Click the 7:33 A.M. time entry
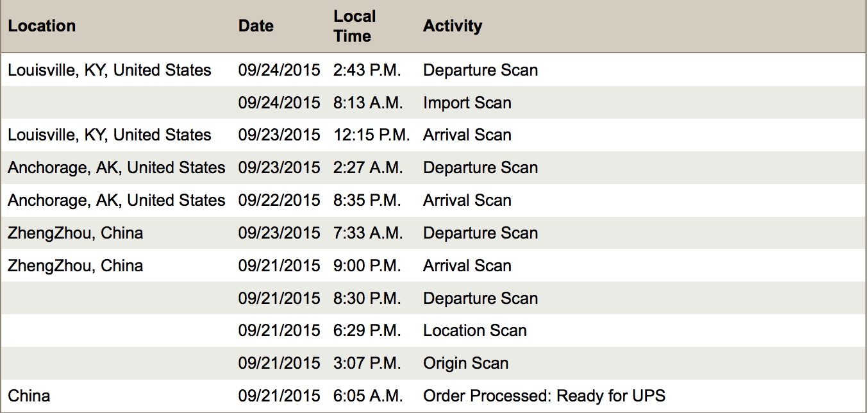868x413 pixels. pos(368,233)
